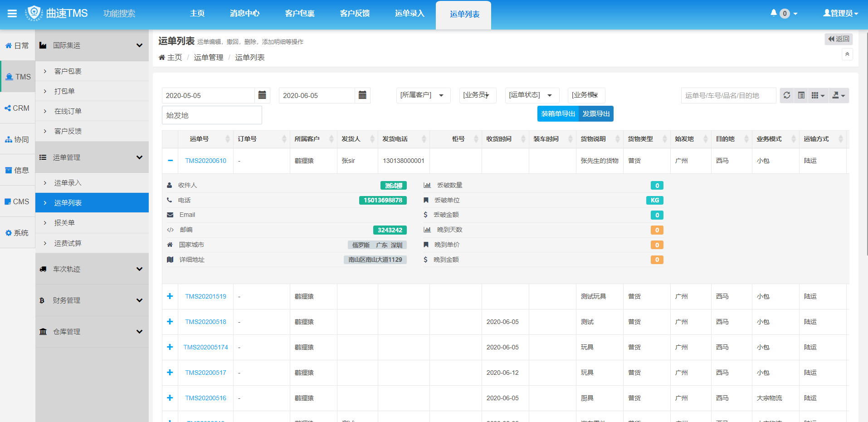Expand the 国际集运 menu section
The image size is (868, 422).
pyautogui.click(x=92, y=45)
